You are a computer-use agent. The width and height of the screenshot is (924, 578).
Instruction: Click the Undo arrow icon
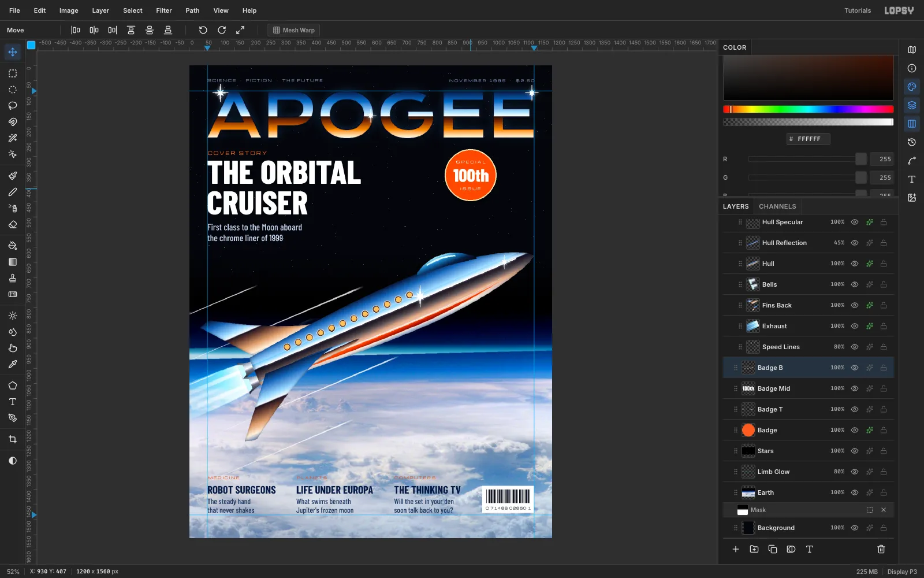203,30
